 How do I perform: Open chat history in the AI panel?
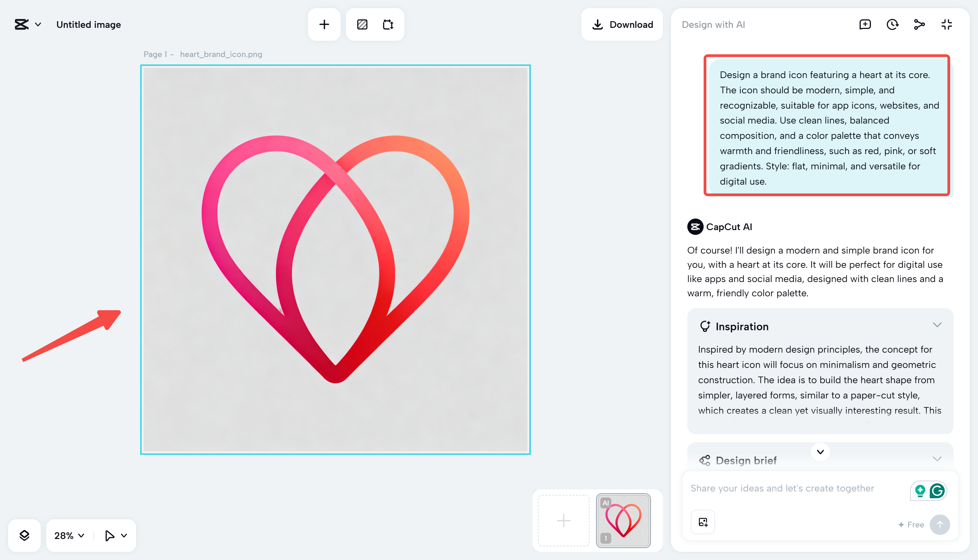click(892, 24)
